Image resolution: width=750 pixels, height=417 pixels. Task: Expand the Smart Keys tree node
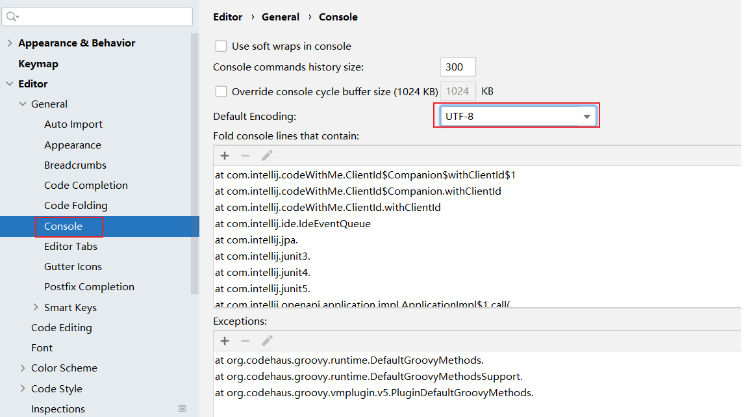[36, 308]
